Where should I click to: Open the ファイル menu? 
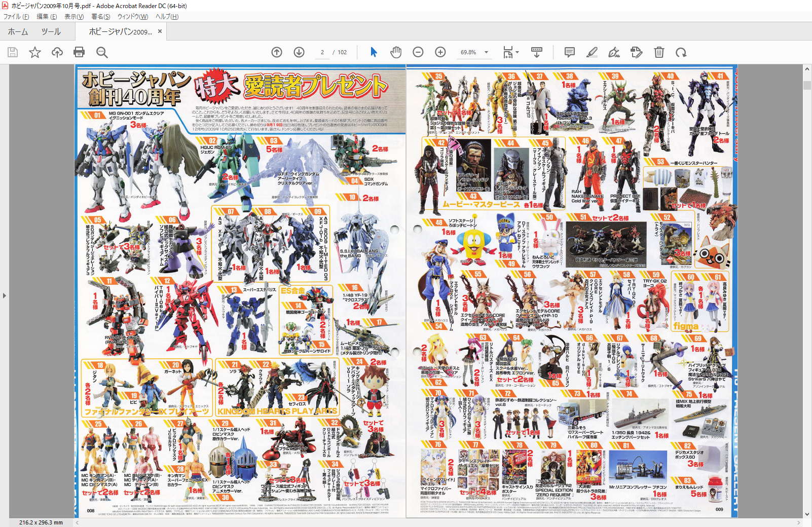tap(16, 17)
